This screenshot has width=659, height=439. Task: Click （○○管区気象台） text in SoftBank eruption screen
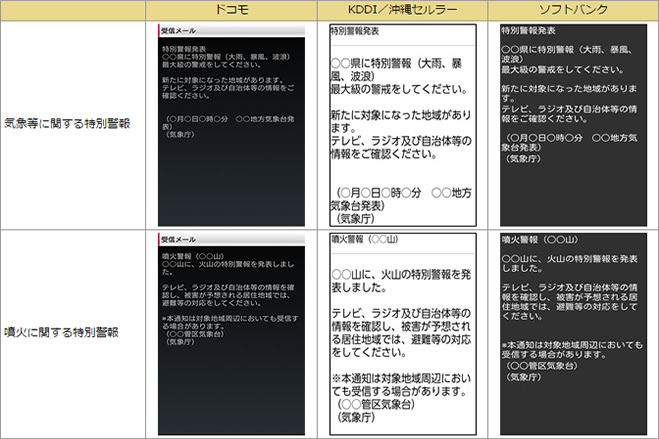coord(541,366)
